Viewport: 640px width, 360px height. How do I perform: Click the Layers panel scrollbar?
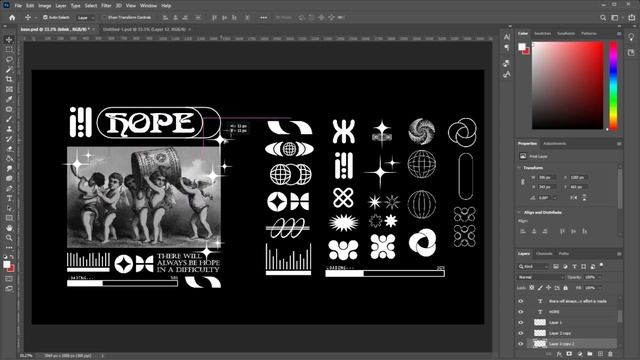(x=620, y=316)
